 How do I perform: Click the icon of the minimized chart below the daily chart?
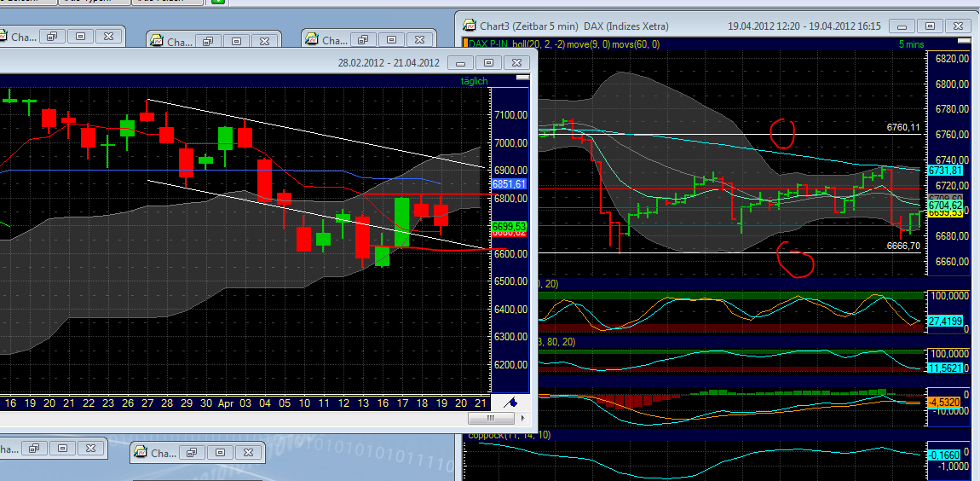click(141, 453)
